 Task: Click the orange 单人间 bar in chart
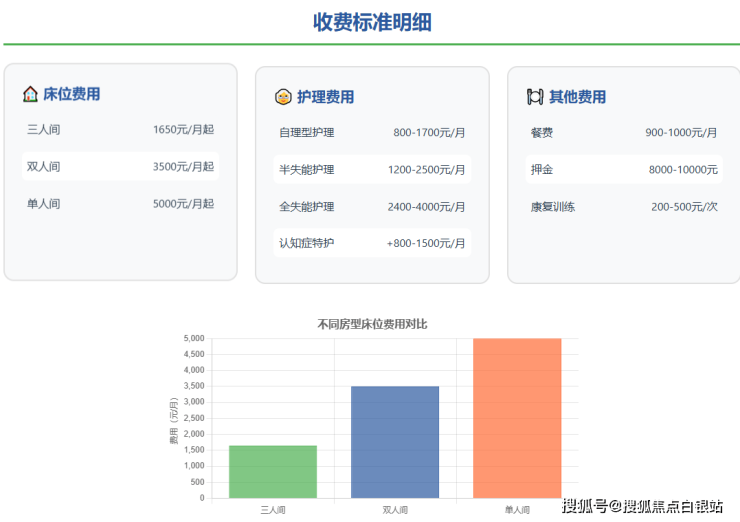pos(517,418)
